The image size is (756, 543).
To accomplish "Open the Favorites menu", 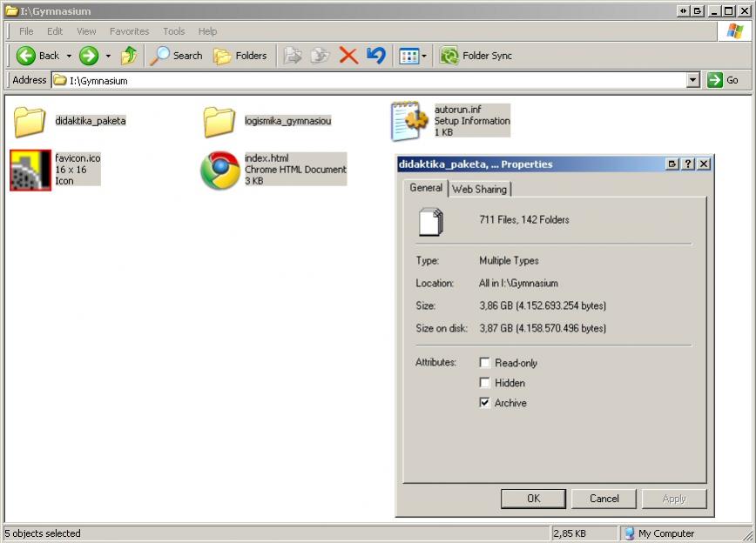I will [x=129, y=31].
